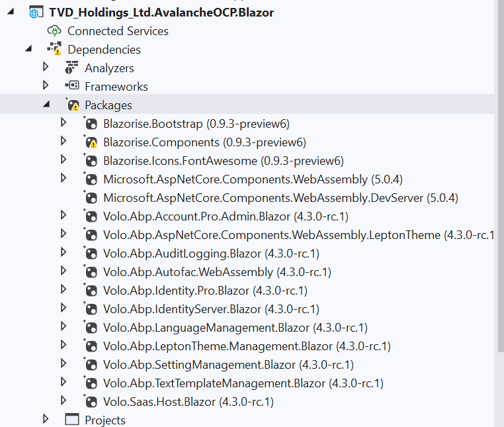Click the Frameworks node icon
The width and height of the screenshot is (504, 427).
click(71, 87)
